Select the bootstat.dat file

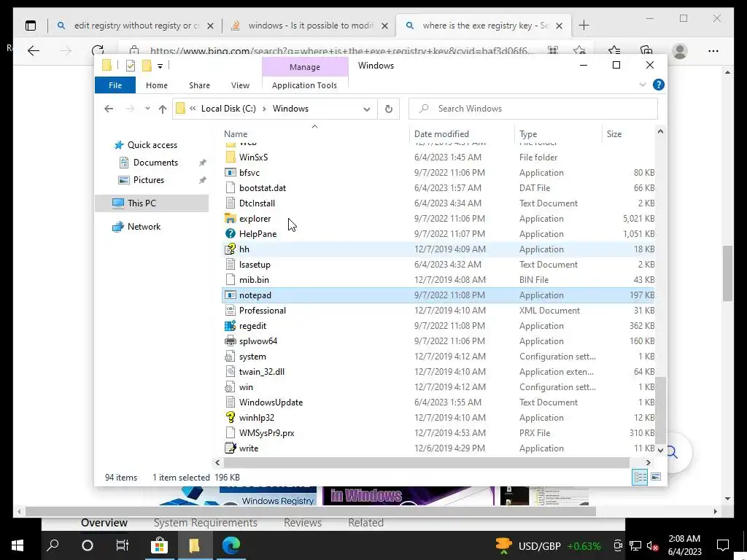pos(438,188)
